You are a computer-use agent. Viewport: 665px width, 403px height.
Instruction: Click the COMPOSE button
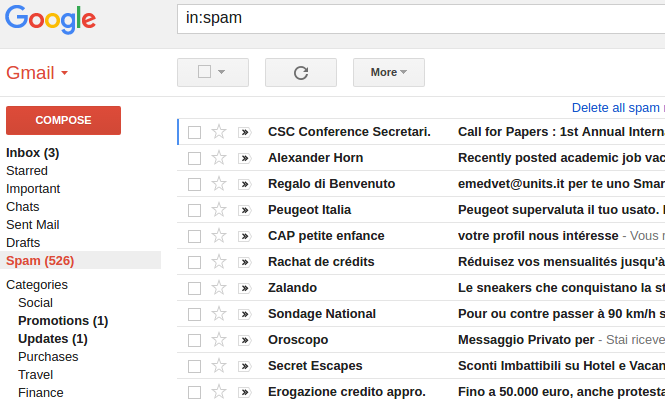(x=63, y=120)
